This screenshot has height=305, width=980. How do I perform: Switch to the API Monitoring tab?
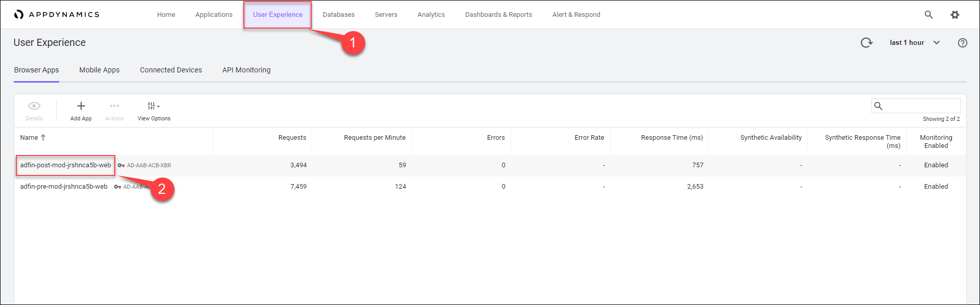click(x=246, y=70)
